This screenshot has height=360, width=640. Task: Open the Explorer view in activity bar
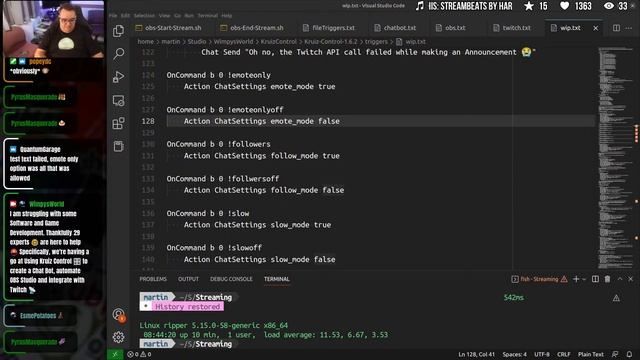(119, 31)
